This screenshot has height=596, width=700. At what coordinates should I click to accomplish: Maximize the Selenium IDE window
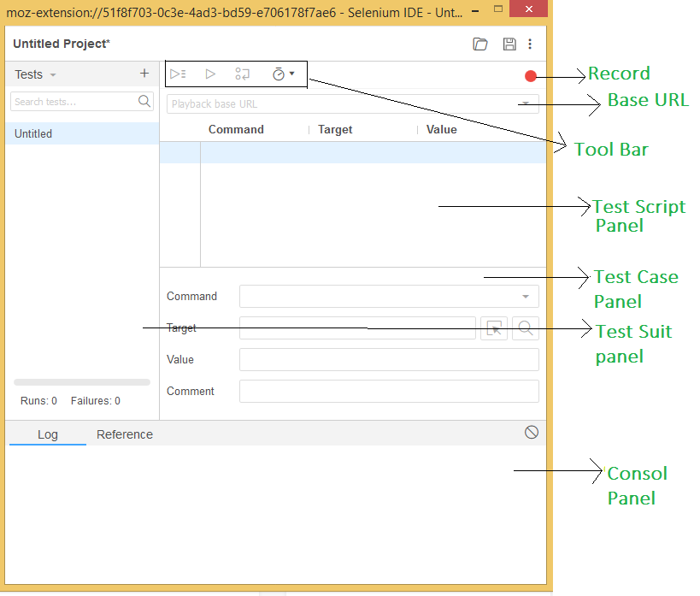point(498,9)
